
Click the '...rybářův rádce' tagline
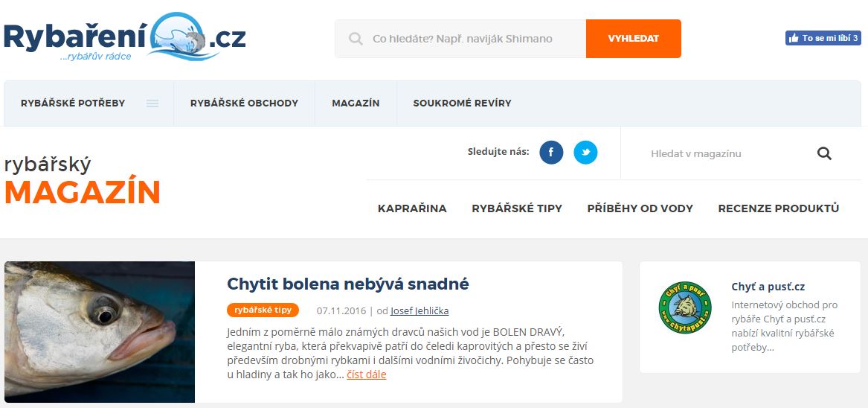click(95, 57)
